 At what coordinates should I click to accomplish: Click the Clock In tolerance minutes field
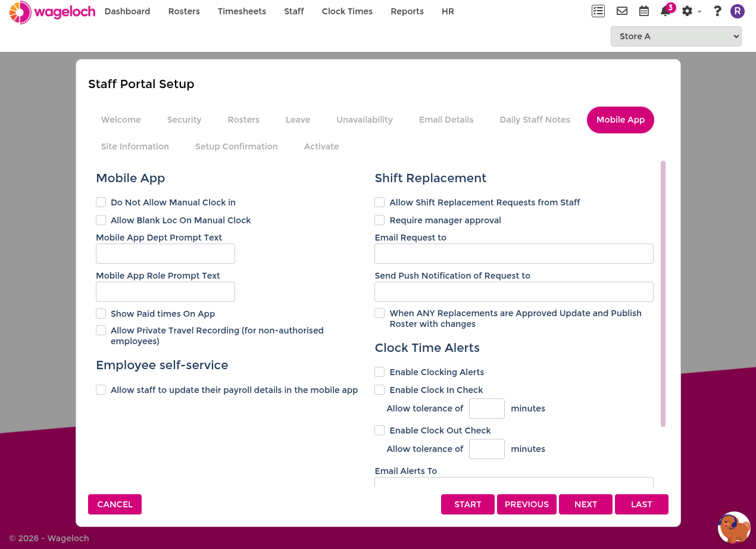tap(487, 408)
